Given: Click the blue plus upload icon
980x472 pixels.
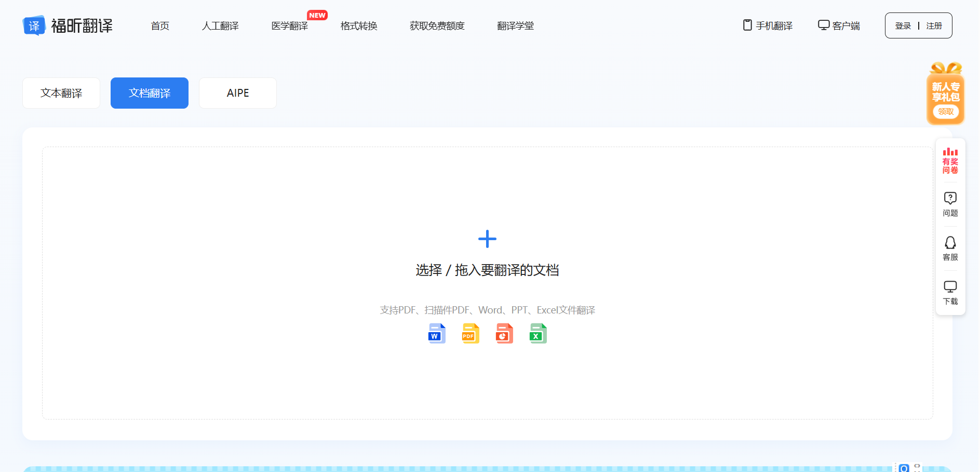Looking at the screenshot, I should (487, 239).
